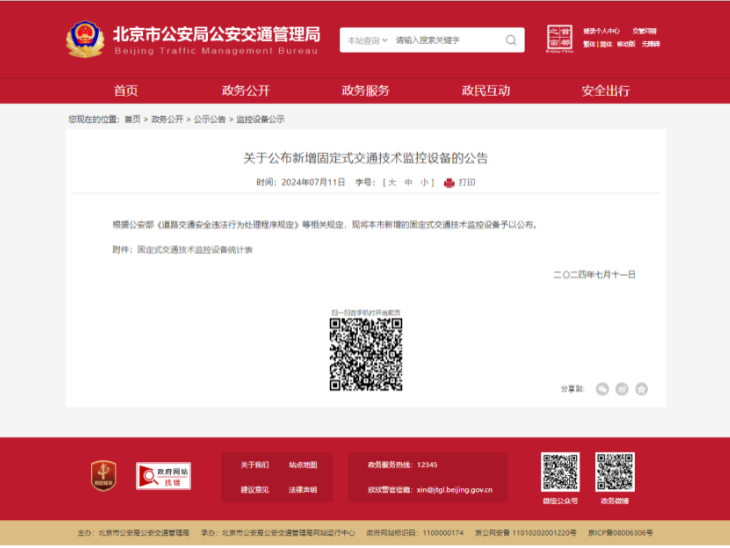Click the search keyword input field
The image size is (730, 548).
[x=445, y=41]
